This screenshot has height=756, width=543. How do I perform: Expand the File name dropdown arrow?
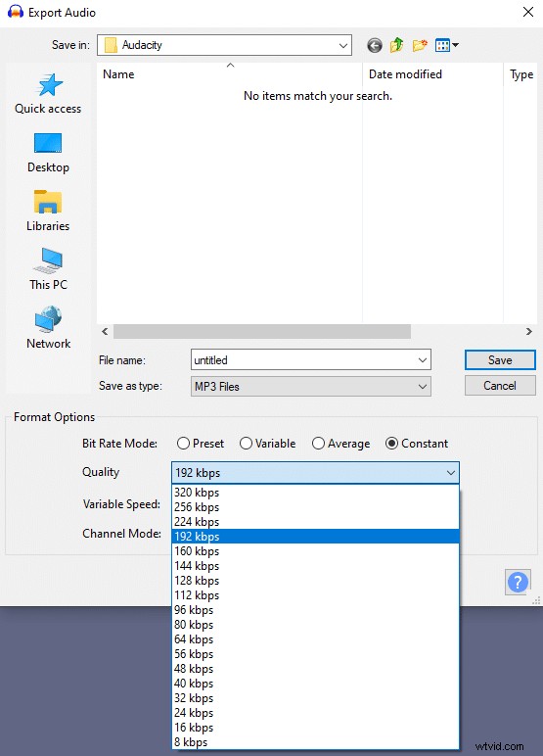coord(423,360)
